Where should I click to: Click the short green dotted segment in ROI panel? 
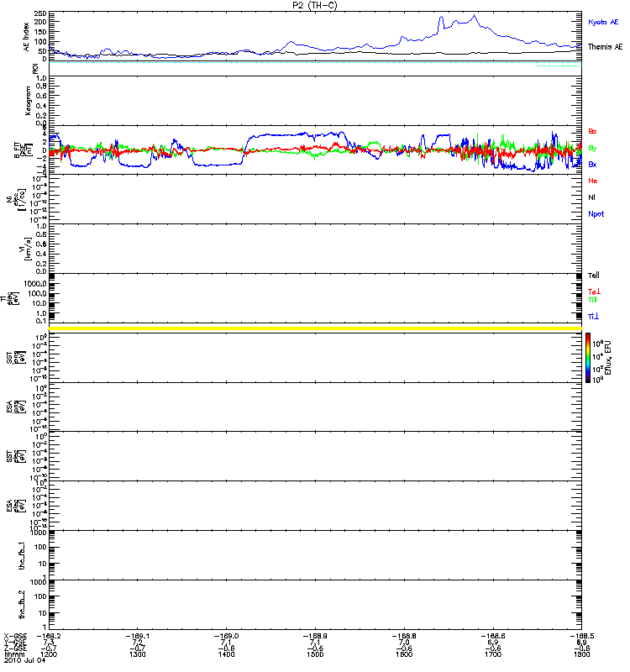click(x=559, y=66)
